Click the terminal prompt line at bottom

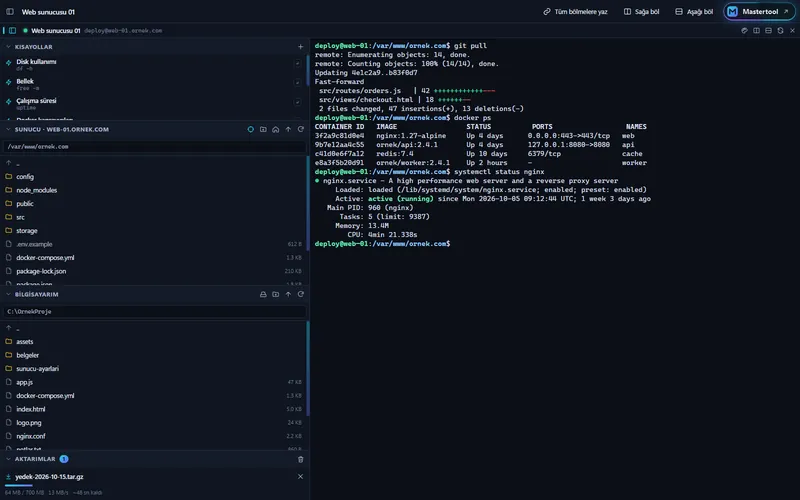coord(383,244)
